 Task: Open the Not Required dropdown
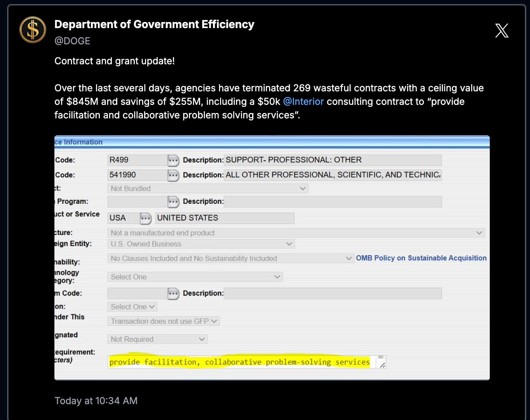point(158,339)
